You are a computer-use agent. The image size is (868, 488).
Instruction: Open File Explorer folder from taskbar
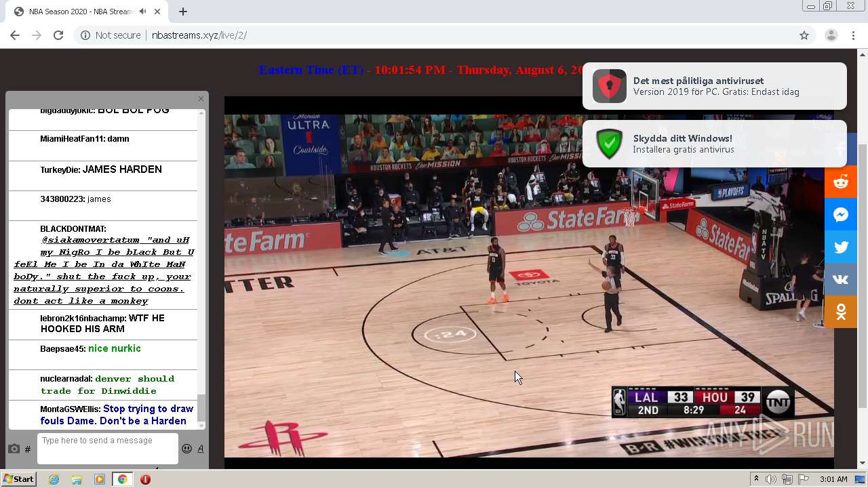click(x=77, y=479)
